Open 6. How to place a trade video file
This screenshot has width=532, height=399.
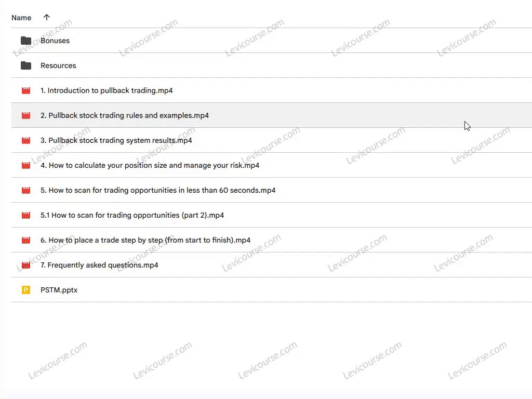(145, 240)
